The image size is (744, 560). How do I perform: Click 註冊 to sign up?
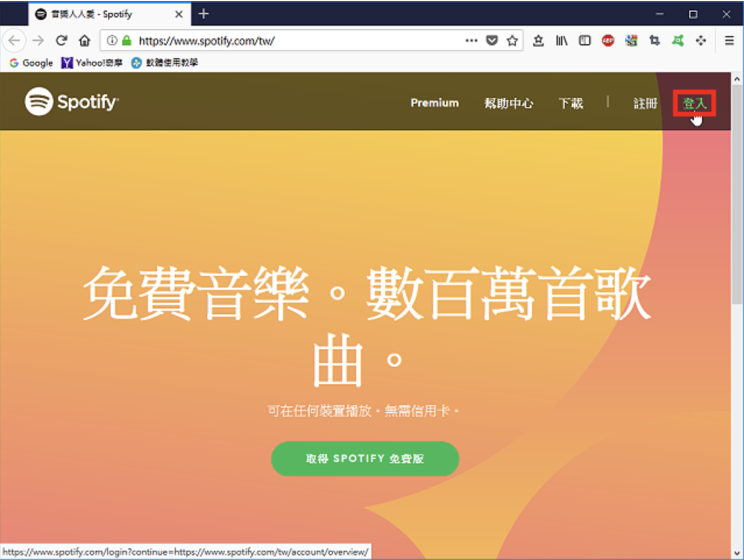pos(645,103)
